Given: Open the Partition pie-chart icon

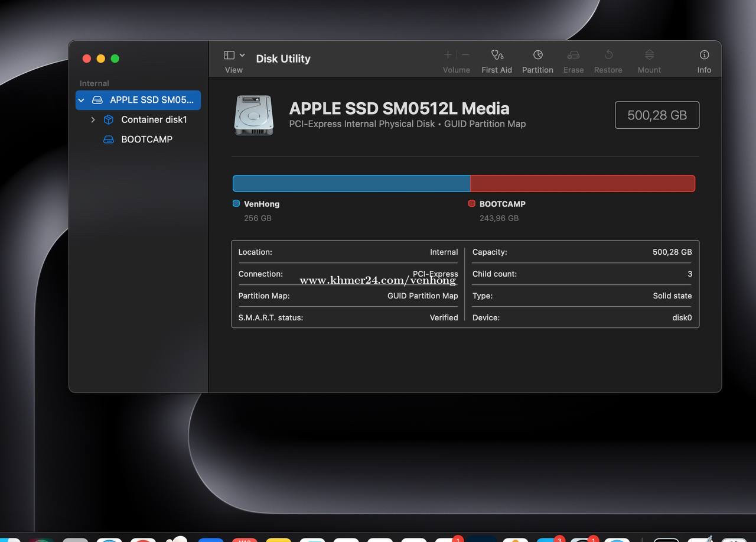Looking at the screenshot, I should 538,54.
